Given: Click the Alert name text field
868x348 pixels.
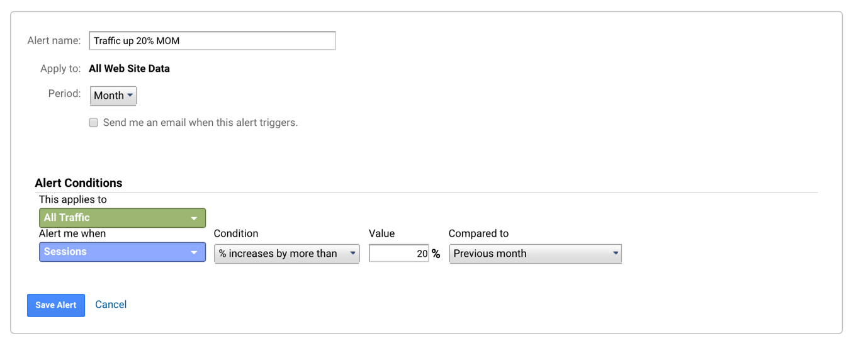Looking at the screenshot, I should (x=212, y=41).
